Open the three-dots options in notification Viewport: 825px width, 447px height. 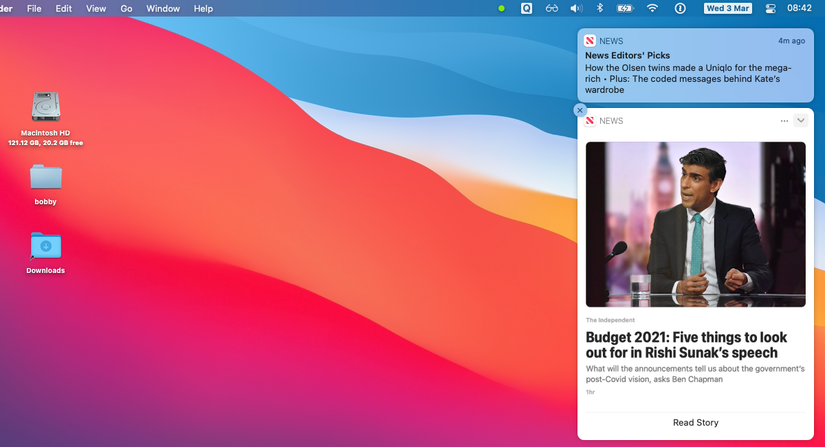click(784, 121)
